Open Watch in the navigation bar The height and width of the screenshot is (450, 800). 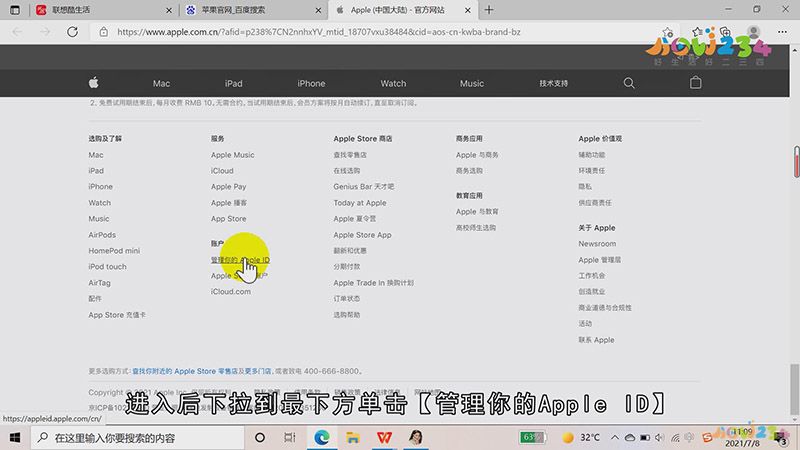pyautogui.click(x=393, y=83)
